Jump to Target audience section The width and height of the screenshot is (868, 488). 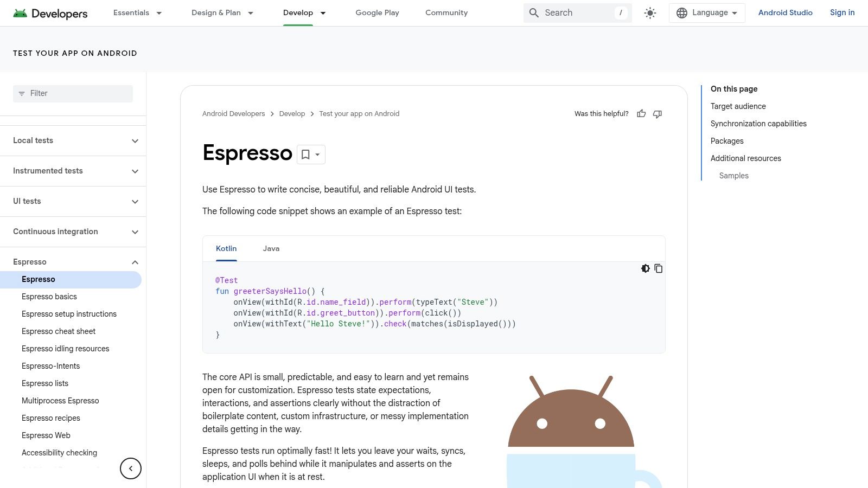[738, 106]
